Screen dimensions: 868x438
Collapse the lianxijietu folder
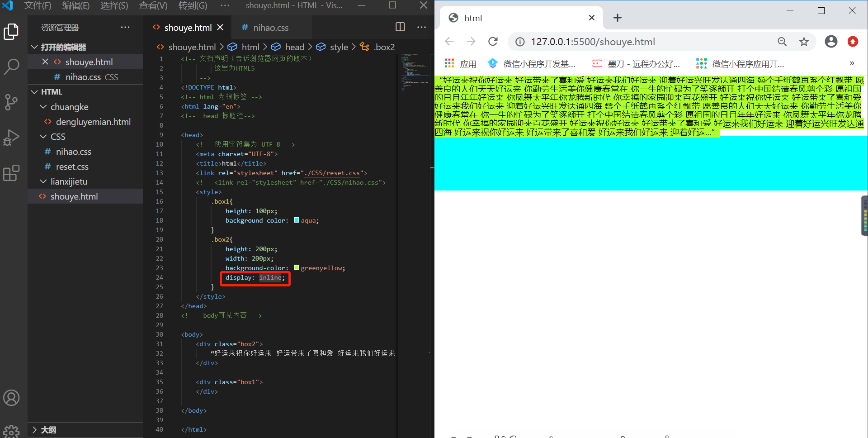[x=85, y=181]
